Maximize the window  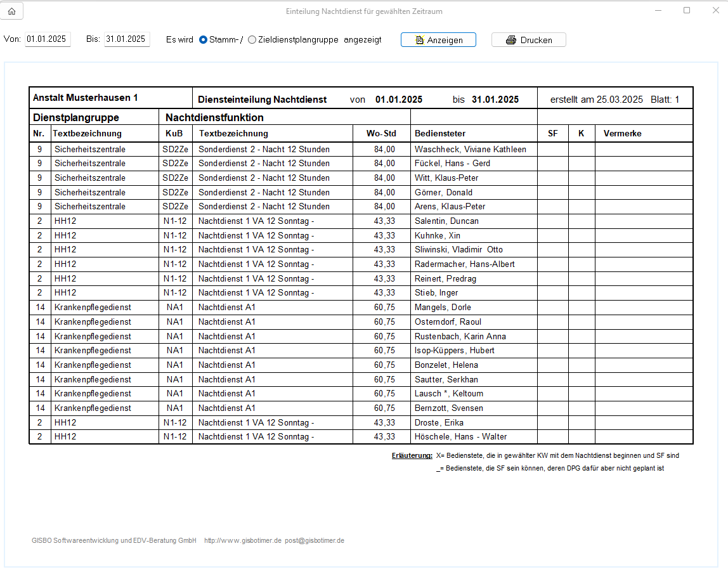coord(687,11)
